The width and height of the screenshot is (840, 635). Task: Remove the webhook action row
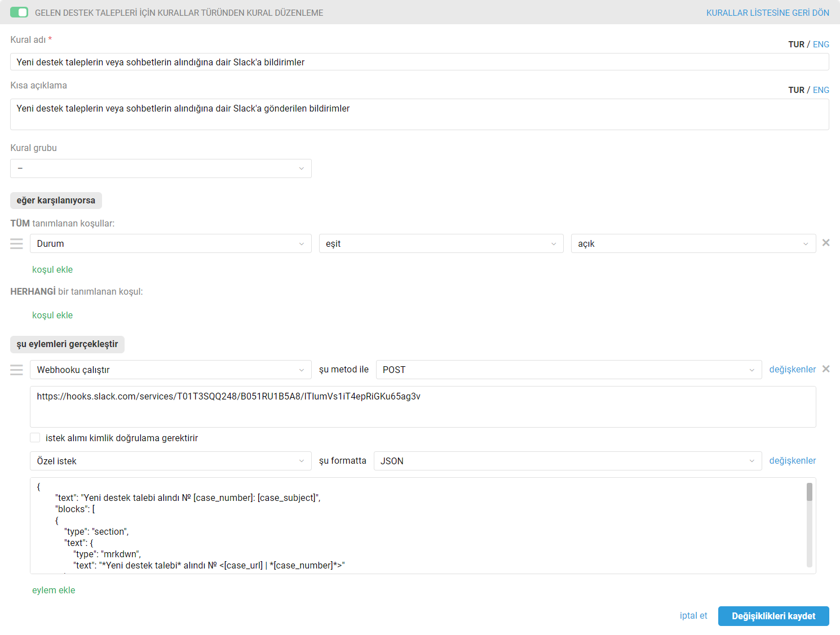click(826, 369)
